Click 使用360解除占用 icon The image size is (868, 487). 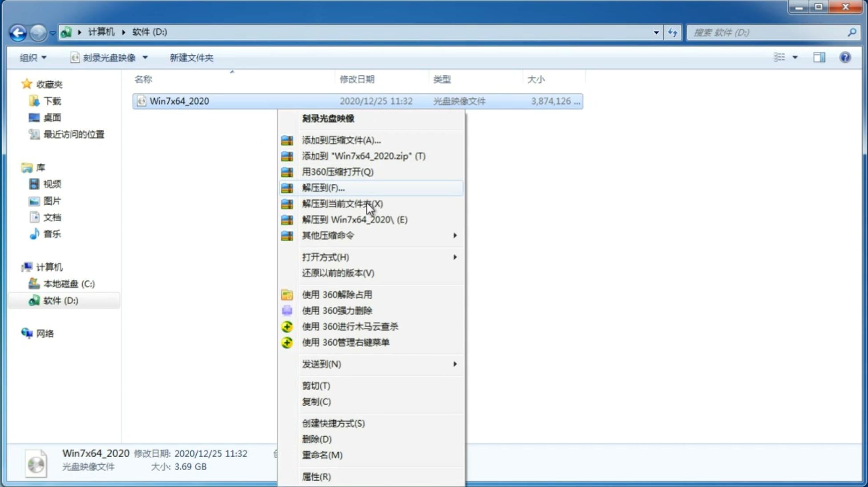[286, 294]
